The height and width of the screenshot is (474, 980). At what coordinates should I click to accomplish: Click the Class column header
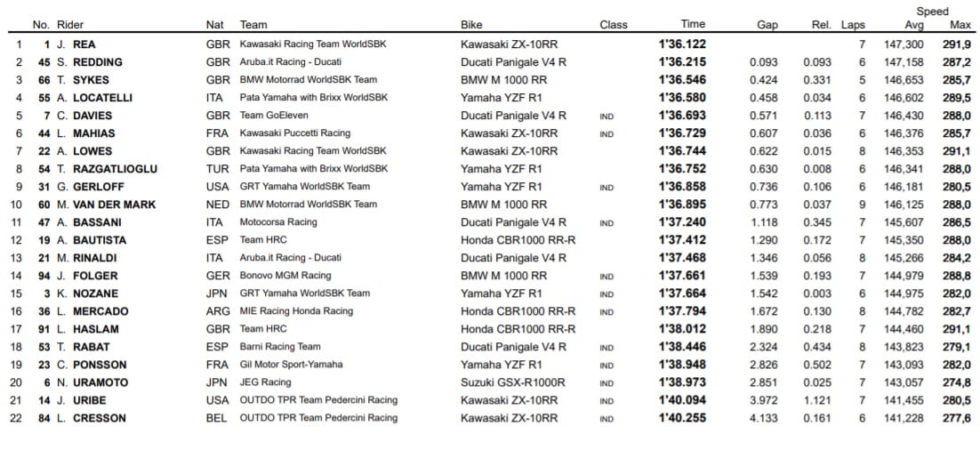click(614, 25)
